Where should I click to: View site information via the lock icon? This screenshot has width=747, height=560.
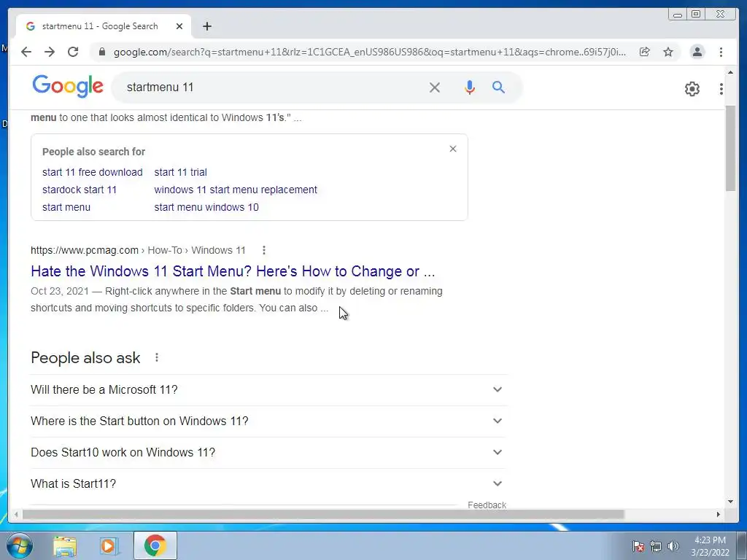click(101, 52)
